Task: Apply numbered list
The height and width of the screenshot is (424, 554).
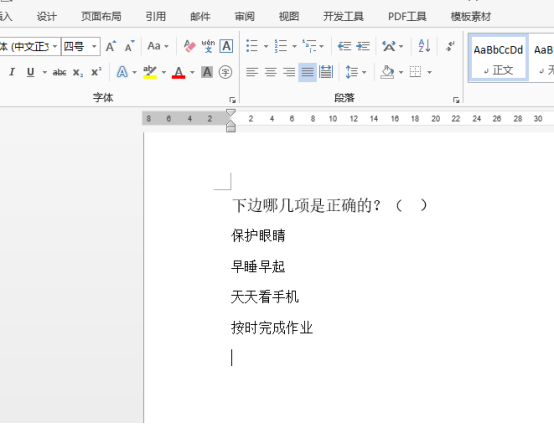Action: coord(281,46)
